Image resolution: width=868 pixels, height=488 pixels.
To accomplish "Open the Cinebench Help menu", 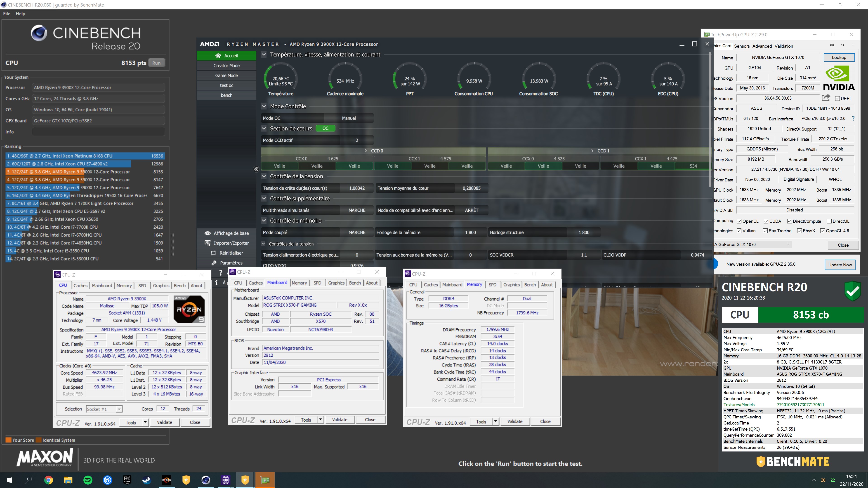I will coord(20,14).
